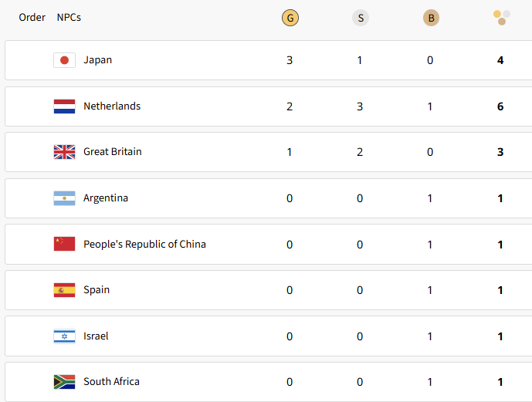The image size is (532, 402).
Task: Click the Japan flag icon
Action: pos(64,60)
